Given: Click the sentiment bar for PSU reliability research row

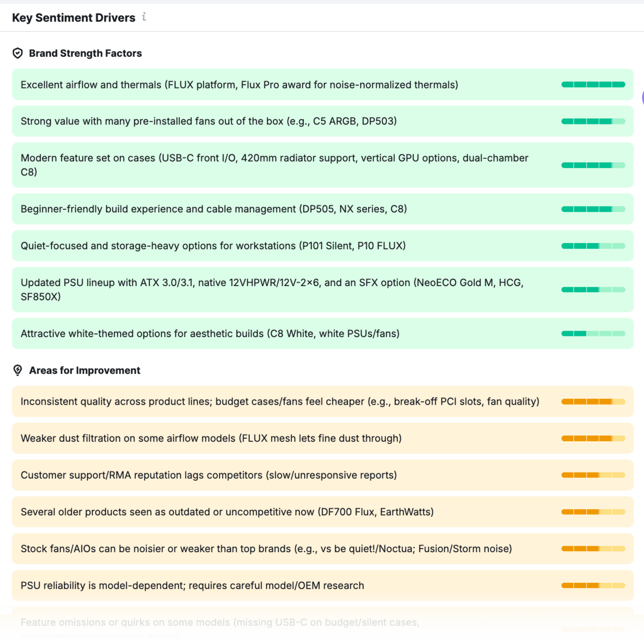Looking at the screenshot, I should tap(593, 586).
